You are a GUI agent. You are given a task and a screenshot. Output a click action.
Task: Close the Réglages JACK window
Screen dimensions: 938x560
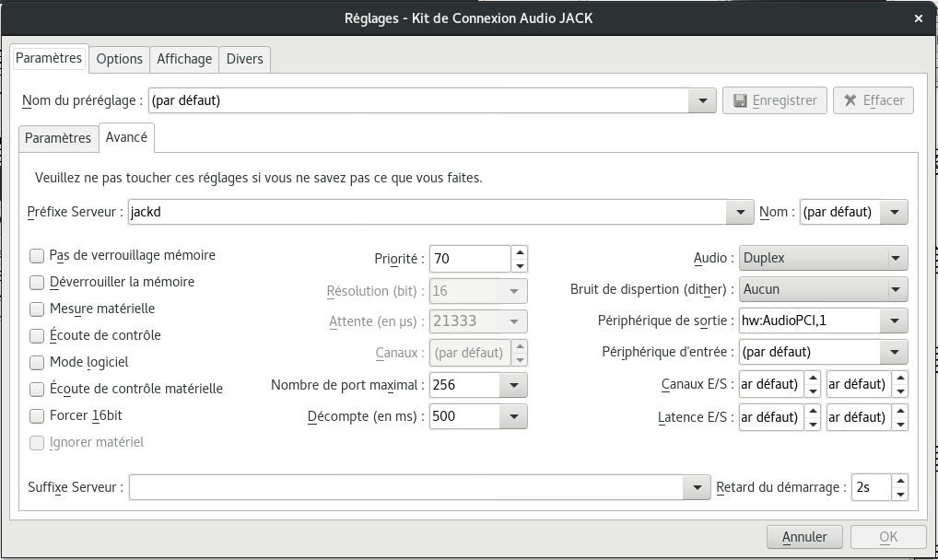pos(919,17)
